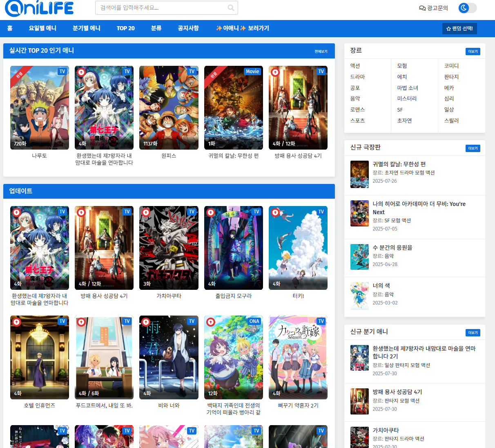The width and height of the screenshot is (495, 448).
Task: Select 미스터리 genre
Action: tap(407, 99)
